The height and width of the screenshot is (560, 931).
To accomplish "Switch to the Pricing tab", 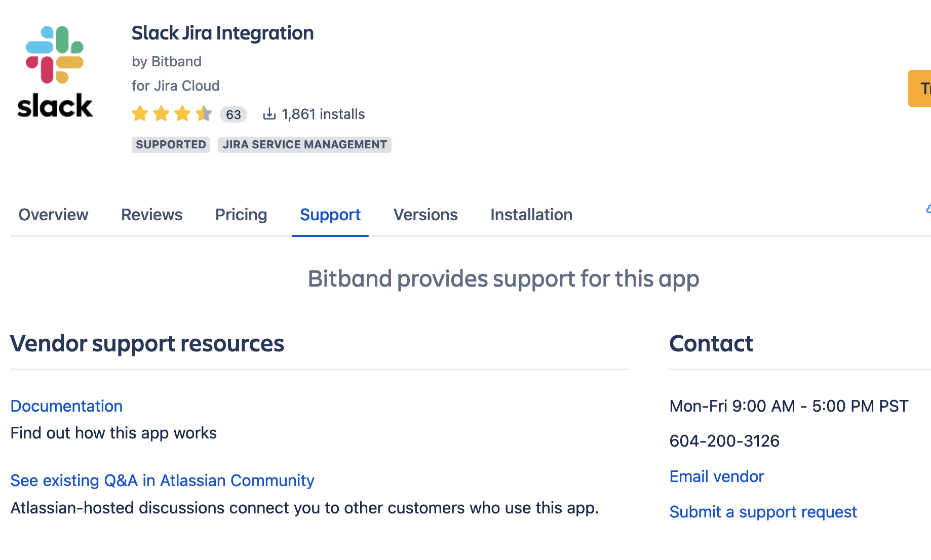I will (241, 215).
